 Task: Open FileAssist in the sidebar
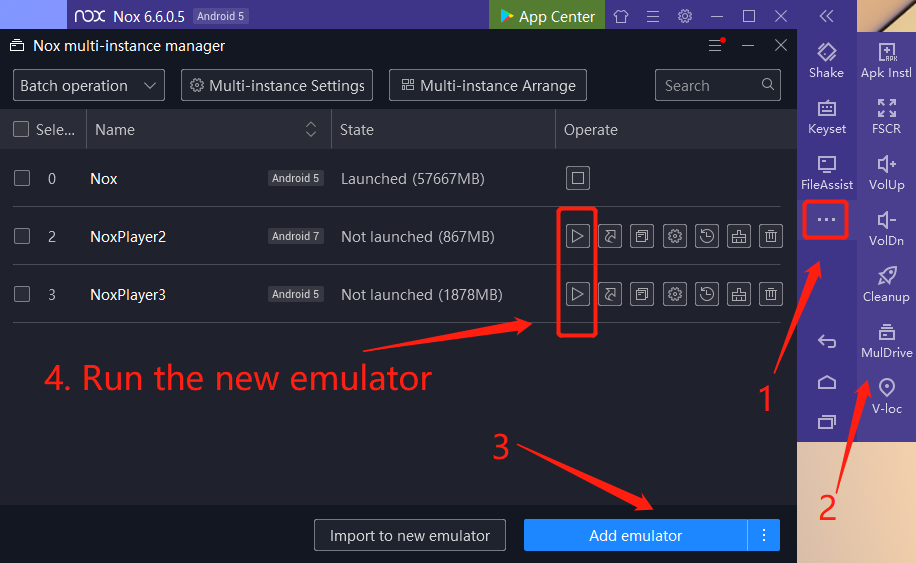tap(827, 173)
